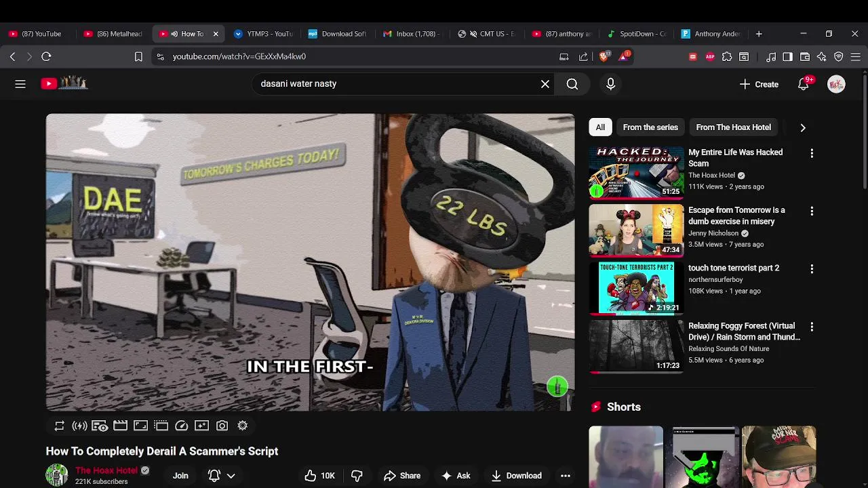The width and height of the screenshot is (868, 488).
Task: Like the video with thumbs up
Action: 319,476
